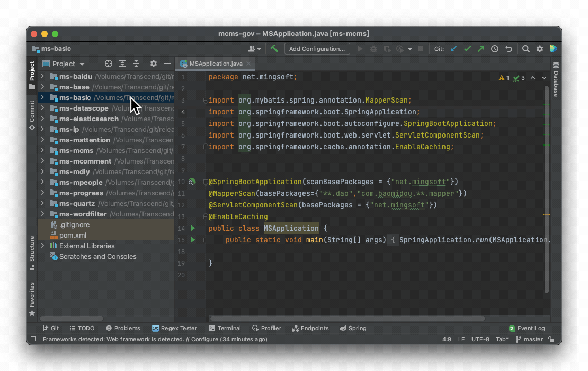Open the Terminal tab
Viewport: 588px width, 371px height.
(x=225, y=328)
